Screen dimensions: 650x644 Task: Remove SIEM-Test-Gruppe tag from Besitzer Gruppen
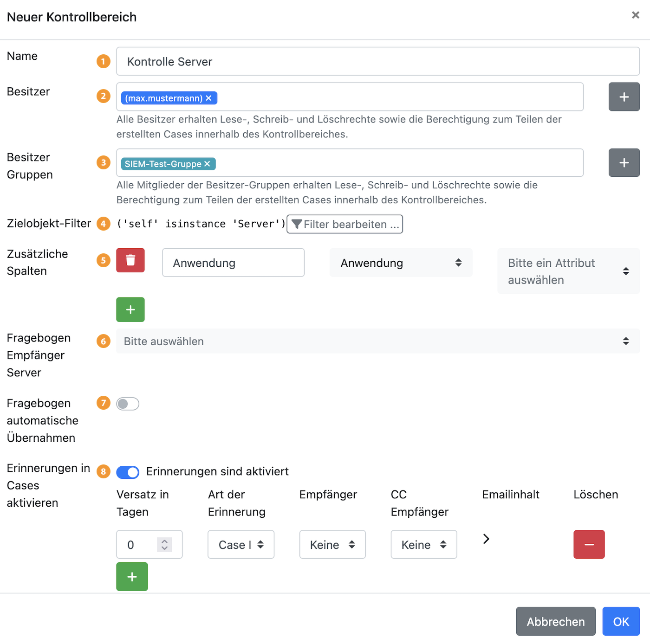[207, 164]
